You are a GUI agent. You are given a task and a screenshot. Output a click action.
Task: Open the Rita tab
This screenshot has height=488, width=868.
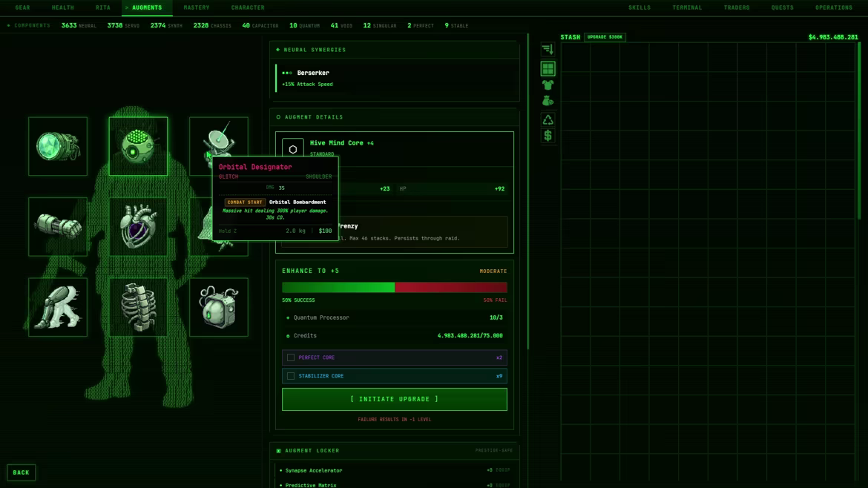coord(103,7)
